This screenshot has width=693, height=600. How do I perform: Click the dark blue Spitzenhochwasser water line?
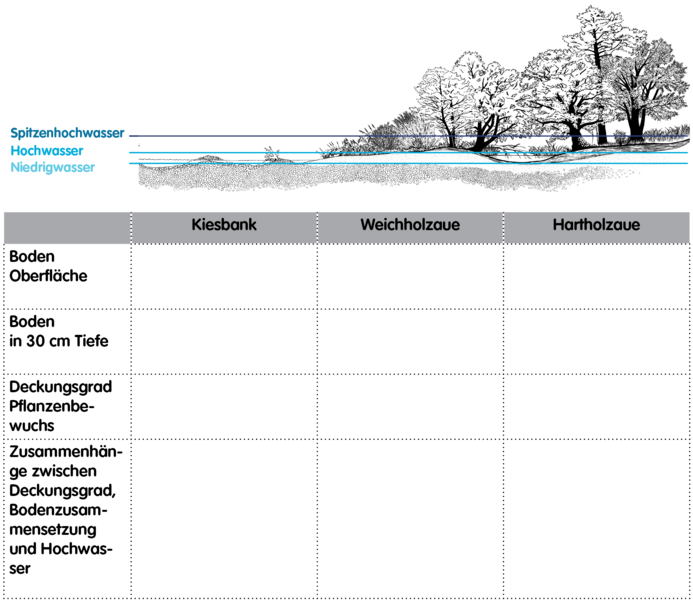pyautogui.click(x=409, y=136)
